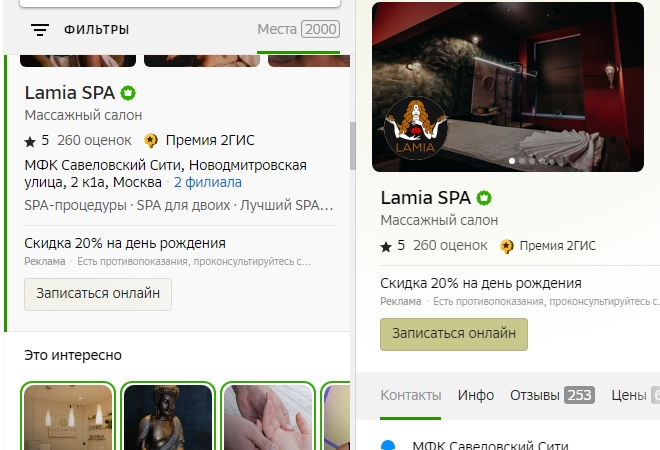Click Записаться онлайн in the list card

tap(98, 294)
